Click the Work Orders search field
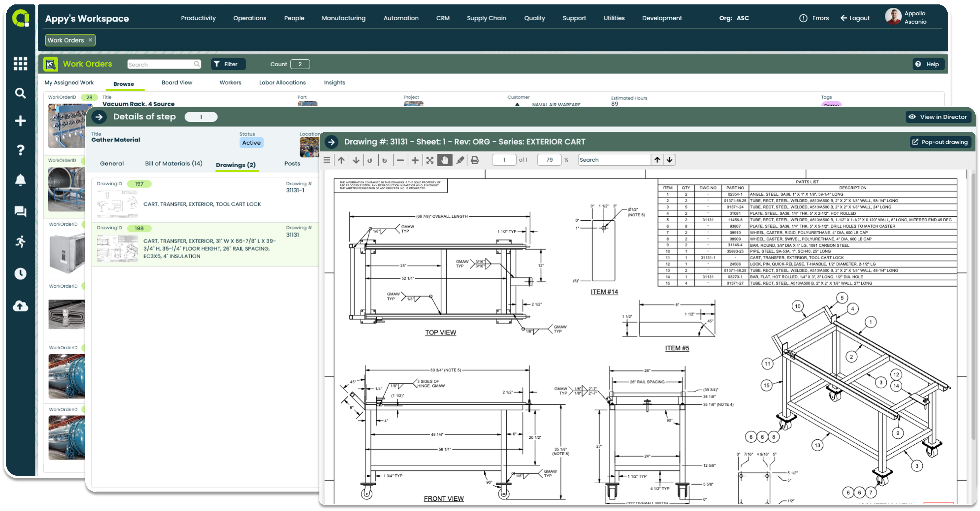 (x=164, y=64)
